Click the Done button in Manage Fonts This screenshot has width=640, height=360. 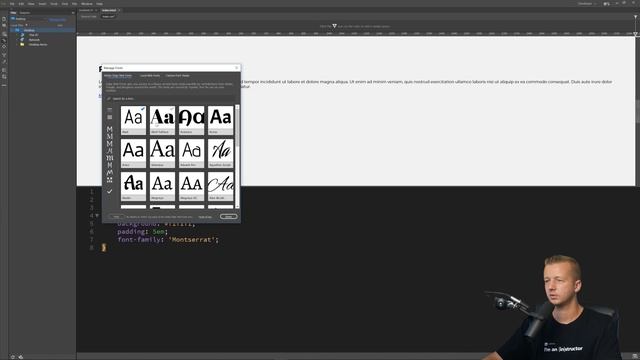click(x=228, y=217)
